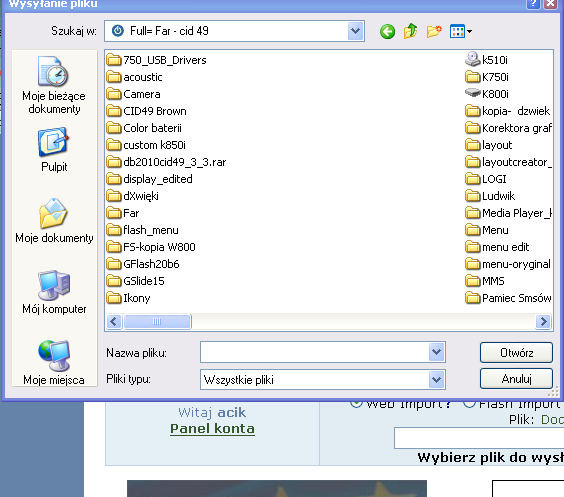Select the CID49 Brown folder

pos(147,111)
